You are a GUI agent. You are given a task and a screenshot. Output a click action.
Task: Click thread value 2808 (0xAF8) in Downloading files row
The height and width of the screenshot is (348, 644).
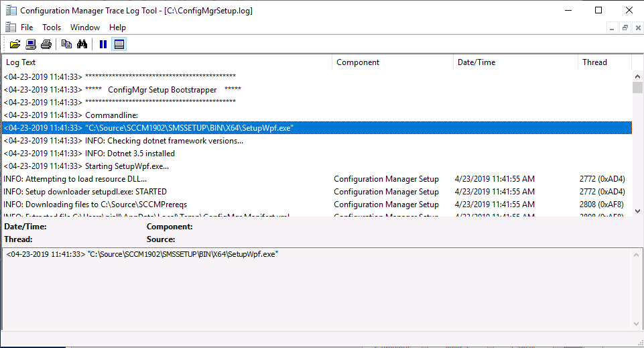click(602, 205)
